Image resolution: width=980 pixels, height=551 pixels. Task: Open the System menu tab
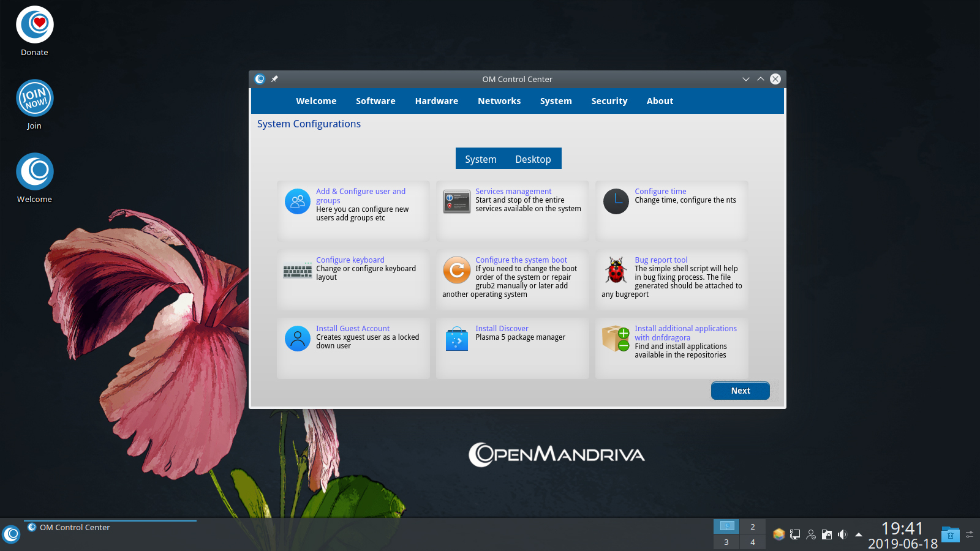(556, 101)
